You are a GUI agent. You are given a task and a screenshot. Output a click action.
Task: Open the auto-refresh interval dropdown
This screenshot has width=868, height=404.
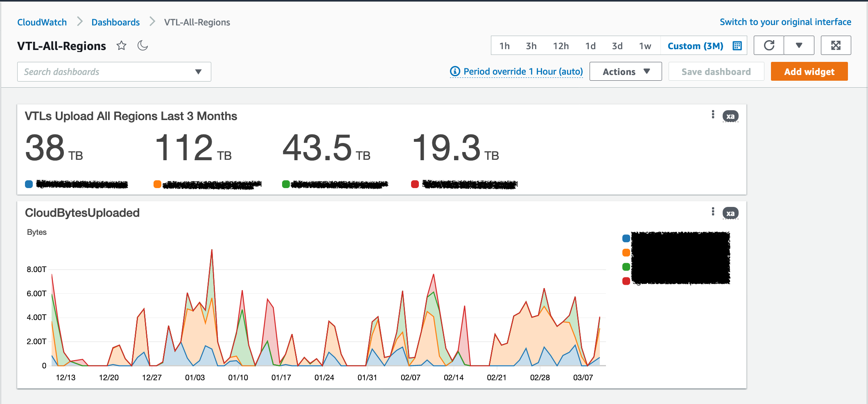coord(799,45)
